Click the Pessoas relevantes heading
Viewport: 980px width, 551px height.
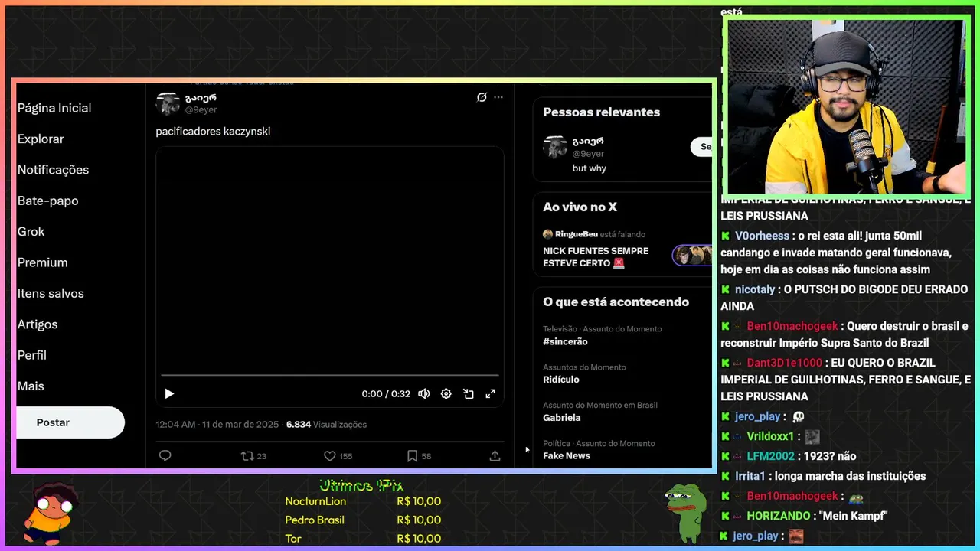[601, 112]
